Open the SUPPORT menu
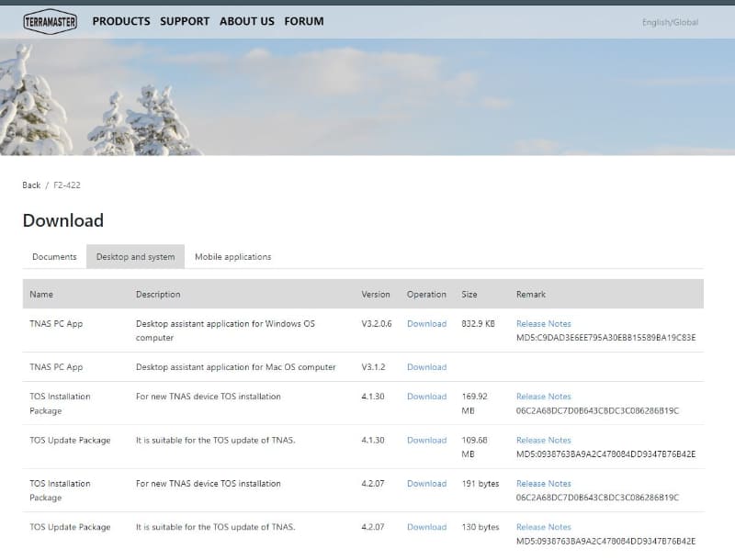The height and width of the screenshot is (560, 735). [184, 21]
